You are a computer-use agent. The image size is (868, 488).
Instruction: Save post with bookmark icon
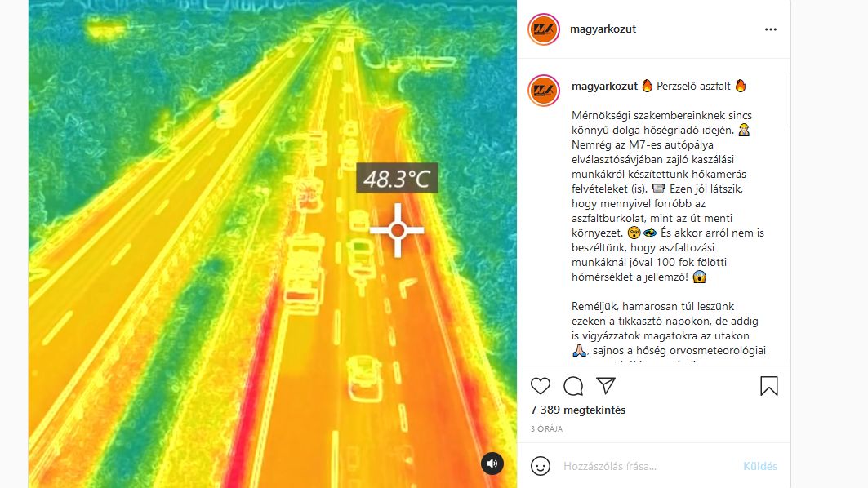pyautogui.click(x=769, y=386)
